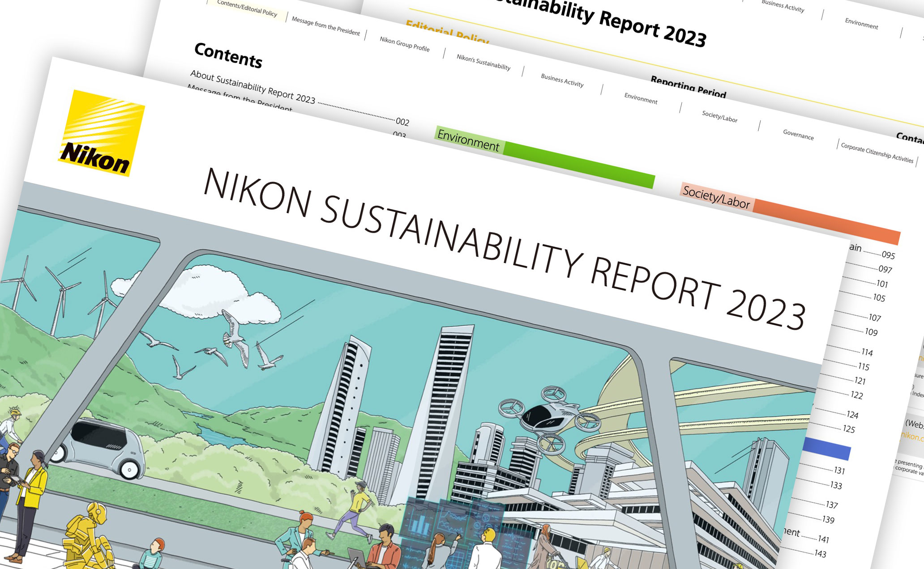Click page number 109
This screenshot has height=569, width=924.
[871, 332]
